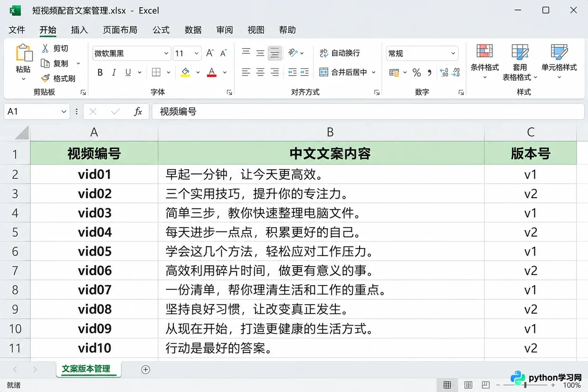Center text horizontally
The width and height of the screenshot is (588, 392).
pos(260,72)
